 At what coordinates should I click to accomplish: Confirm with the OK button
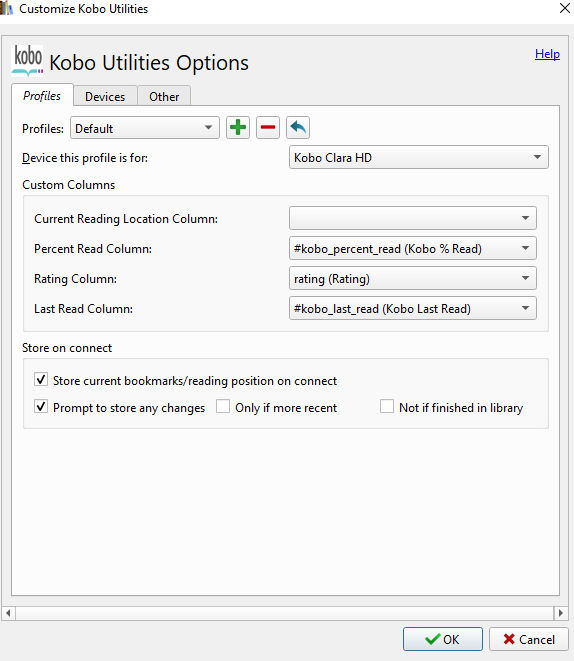pyautogui.click(x=443, y=639)
